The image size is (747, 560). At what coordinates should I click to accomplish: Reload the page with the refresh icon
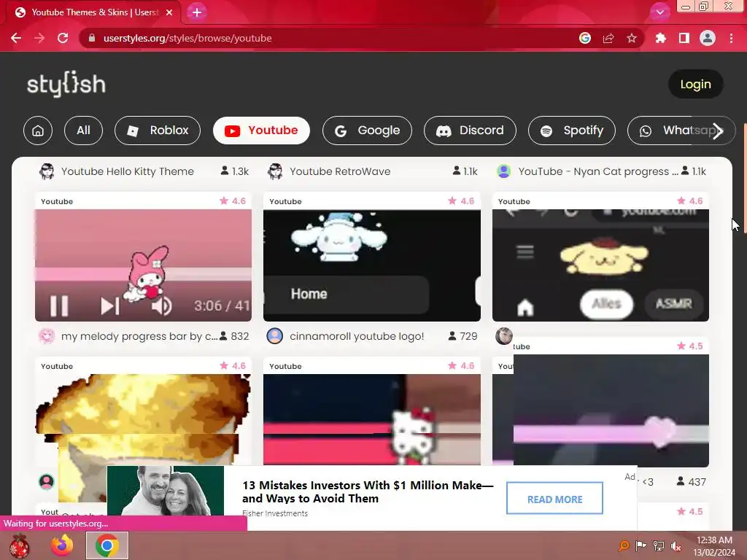point(63,38)
